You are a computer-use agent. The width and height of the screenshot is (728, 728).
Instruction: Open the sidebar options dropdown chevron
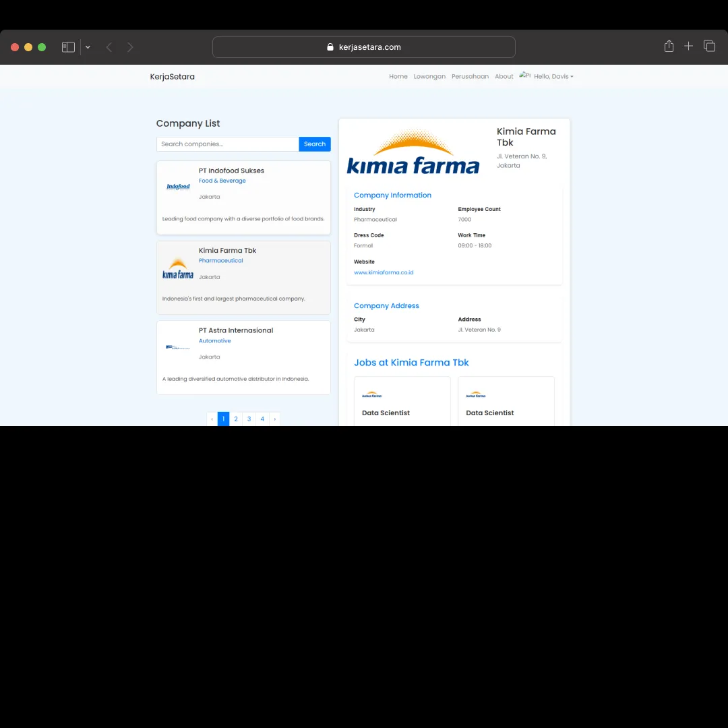coord(88,47)
